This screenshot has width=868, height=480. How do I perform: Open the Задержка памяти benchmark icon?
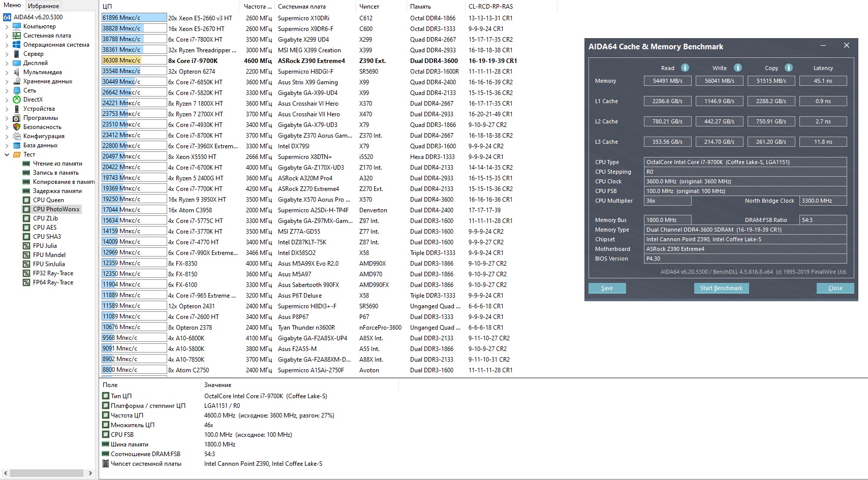coord(26,191)
